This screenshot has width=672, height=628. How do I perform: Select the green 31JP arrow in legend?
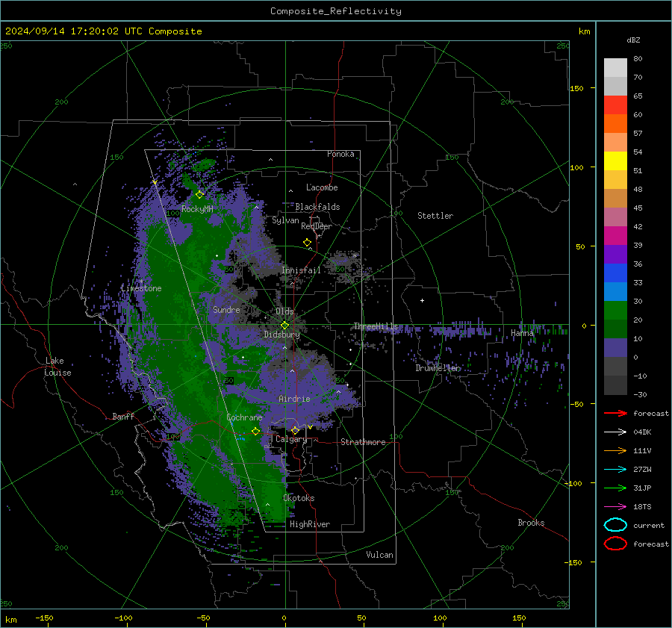(615, 488)
